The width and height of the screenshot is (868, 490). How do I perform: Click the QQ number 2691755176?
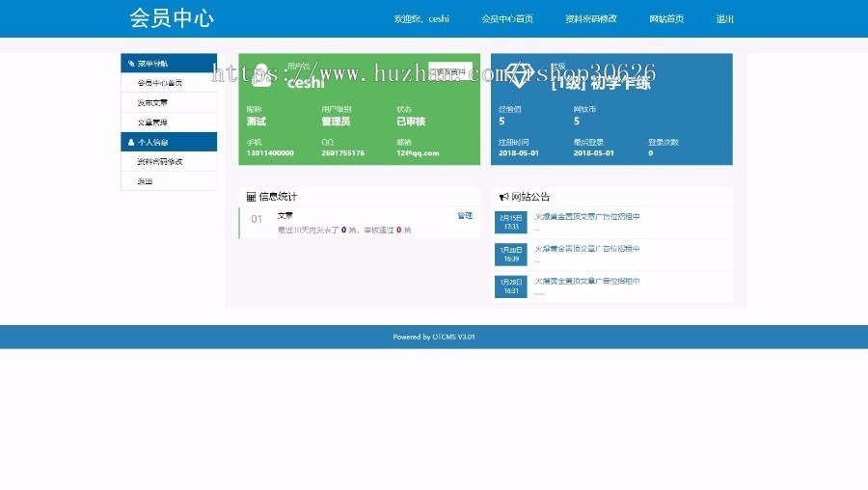point(343,152)
